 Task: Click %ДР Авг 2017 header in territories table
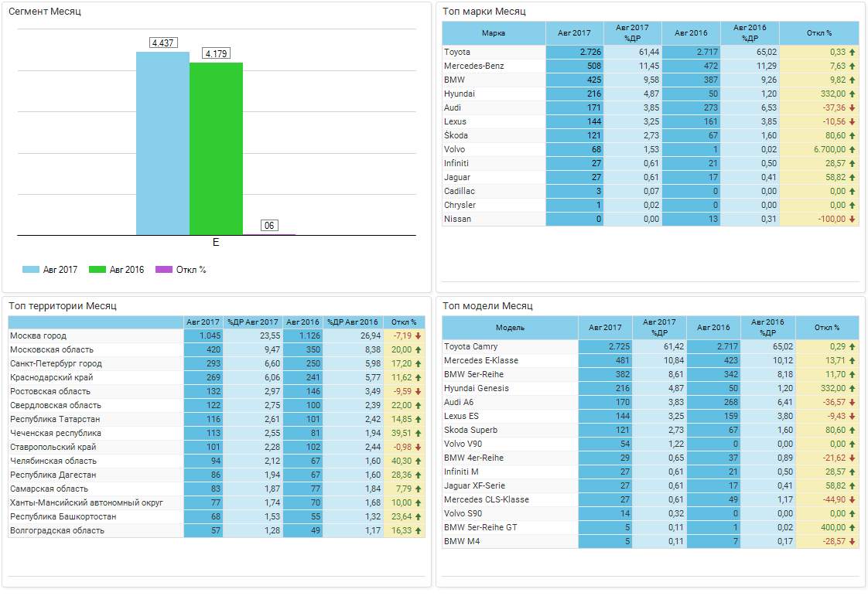tap(253, 322)
